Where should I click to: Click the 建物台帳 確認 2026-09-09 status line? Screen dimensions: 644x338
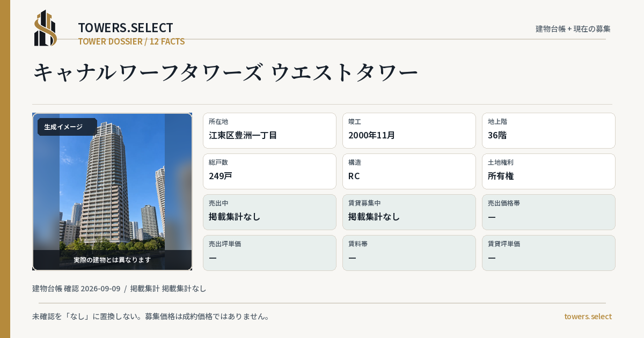119,289
